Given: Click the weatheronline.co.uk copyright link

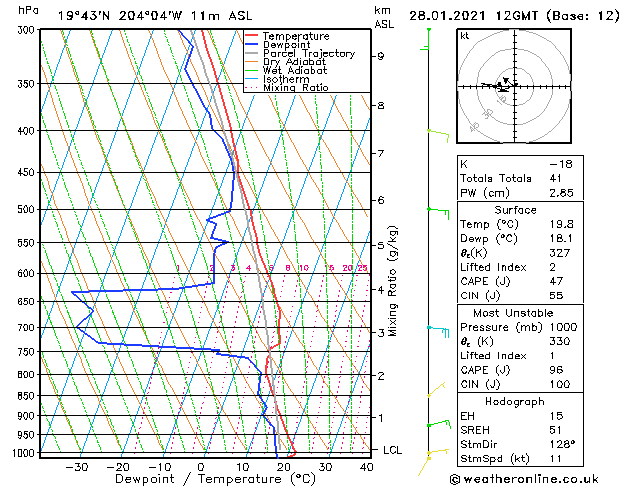Looking at the screenshot, I should (x=524, y=479).
